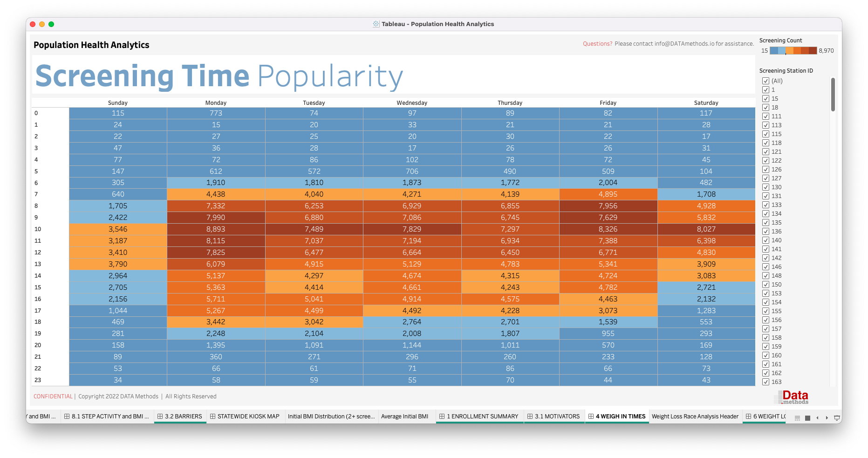This screenshot has height=458, width=868.
Task: Click the sheet sorter filmstrip icon
Action: coord(797,418)
